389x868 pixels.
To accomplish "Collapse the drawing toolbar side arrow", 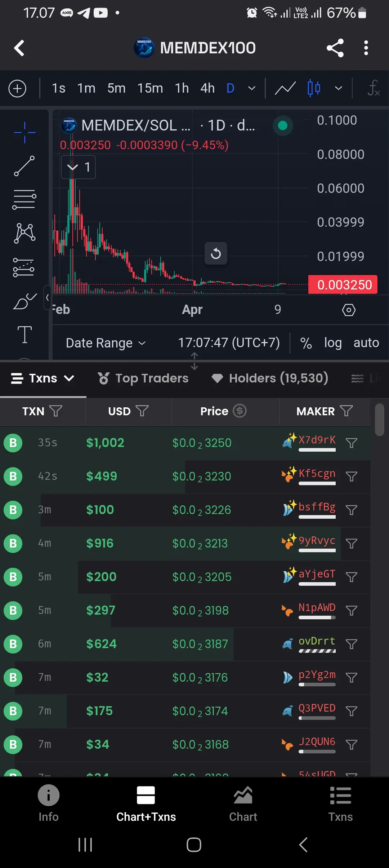I will 47,298.
